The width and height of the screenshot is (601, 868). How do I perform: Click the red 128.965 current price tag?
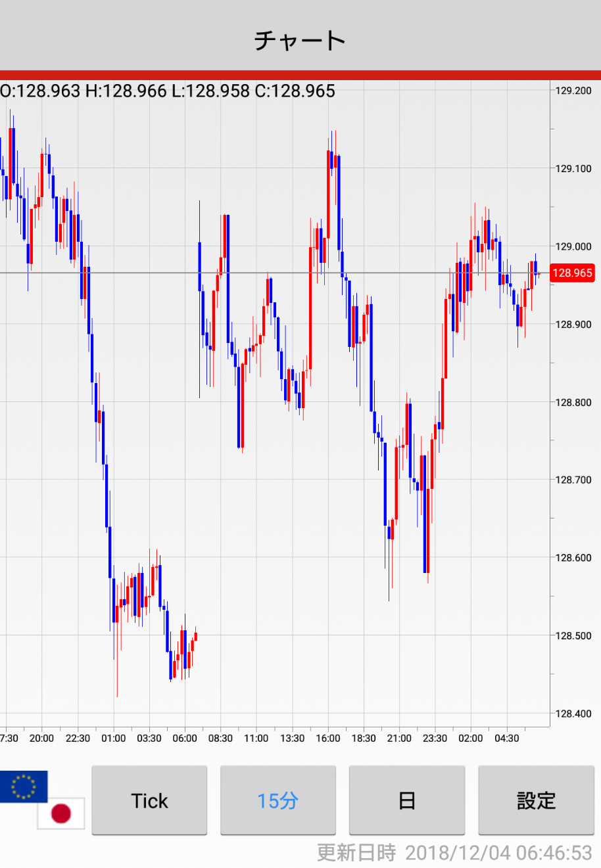pyautogui.click(x=572, y=273)
